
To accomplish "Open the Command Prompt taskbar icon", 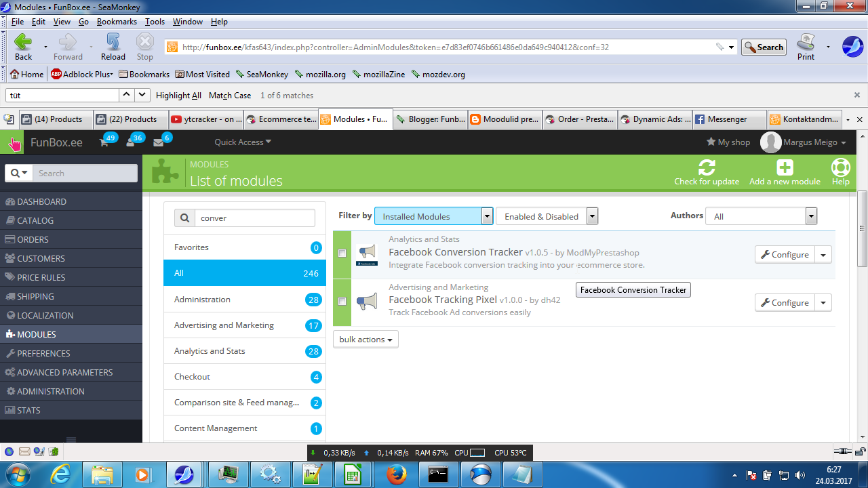I will pos(438,474).
